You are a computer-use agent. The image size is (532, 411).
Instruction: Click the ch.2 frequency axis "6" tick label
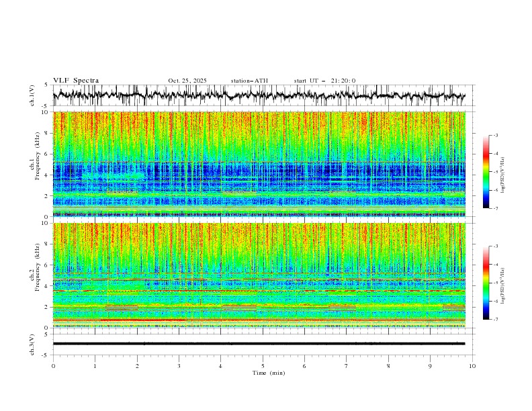[x=48, y=265]
